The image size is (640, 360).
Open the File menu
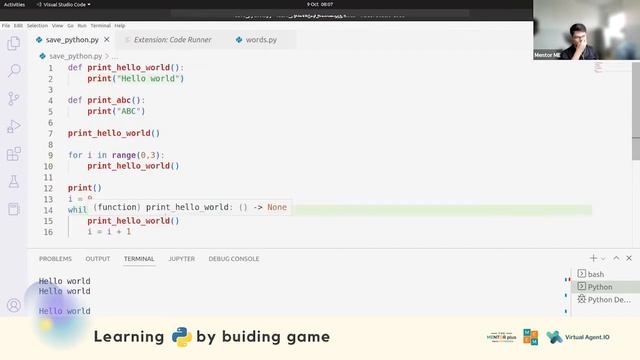coord(6,25)
